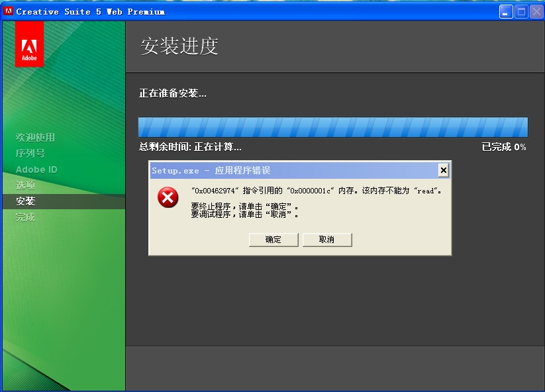The height and width of the screenshot is (392, 545).
Task: Select 欢迎使用 step in sidebar
Action: click(x=35, y=137)
